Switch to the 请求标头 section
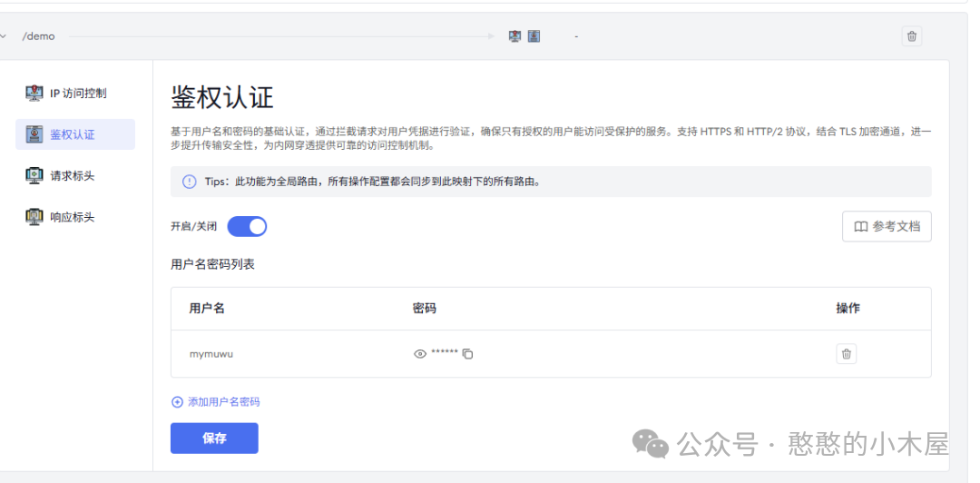 (x=73, y=176)
